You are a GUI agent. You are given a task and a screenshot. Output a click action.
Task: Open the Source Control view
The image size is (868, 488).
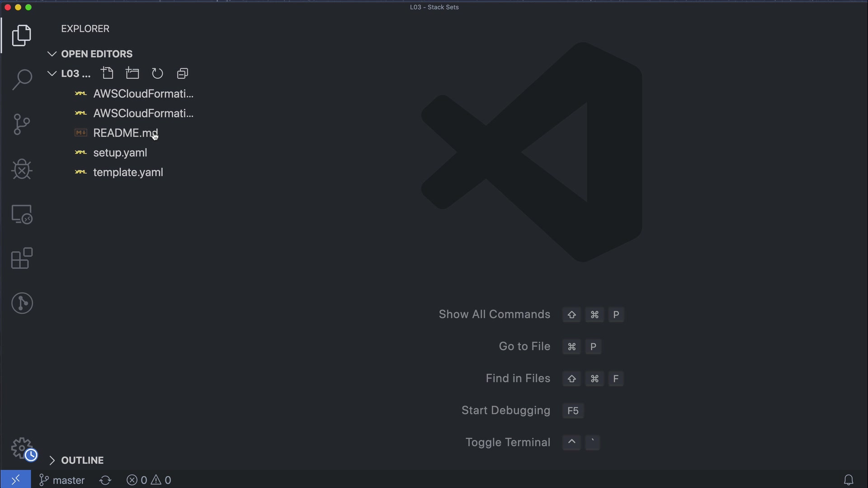(x=22, y=124)
